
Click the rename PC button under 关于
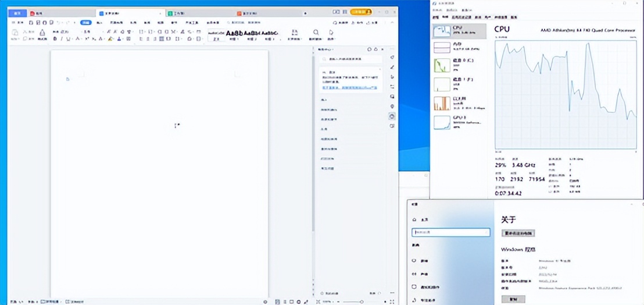[x=518, y=233]
